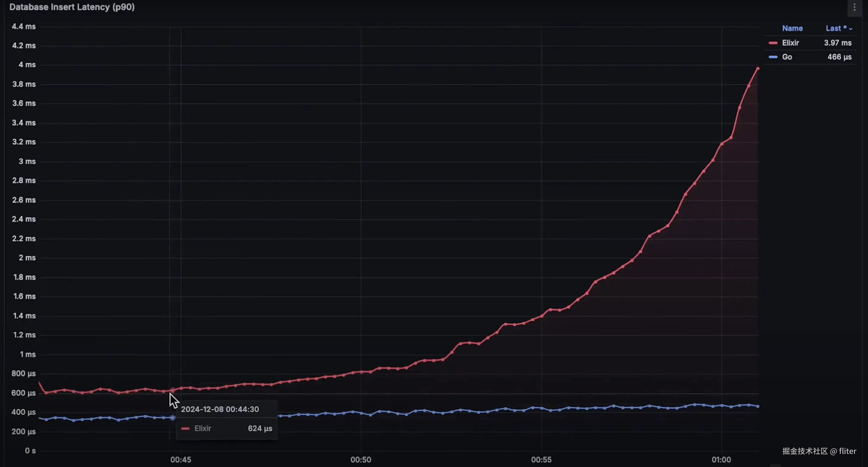Screen dimensions: 868x467
Task: Click the Elixir 3.97 ms legend value
Action: 838,43
